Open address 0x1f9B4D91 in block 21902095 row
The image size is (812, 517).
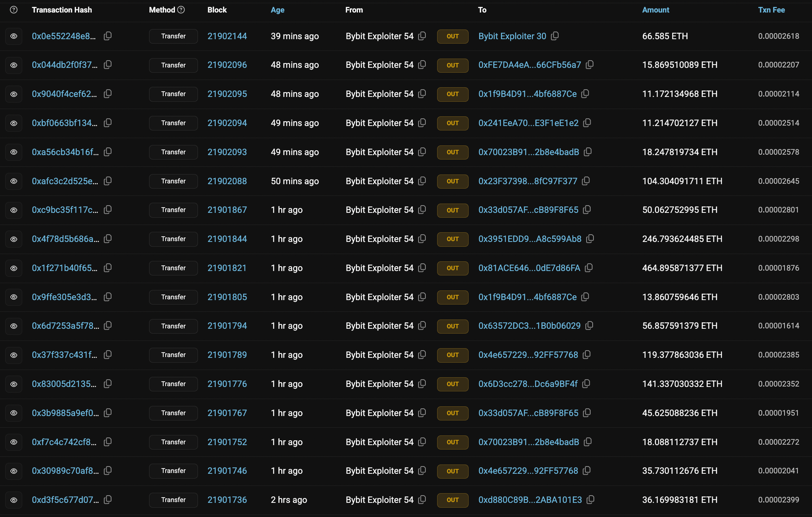(528, 94)
